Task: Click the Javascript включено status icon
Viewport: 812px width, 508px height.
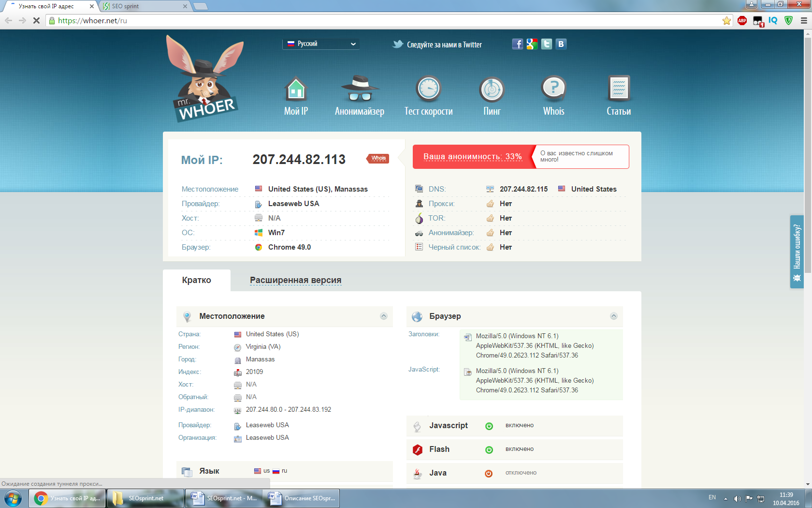Action: [489, 426]
